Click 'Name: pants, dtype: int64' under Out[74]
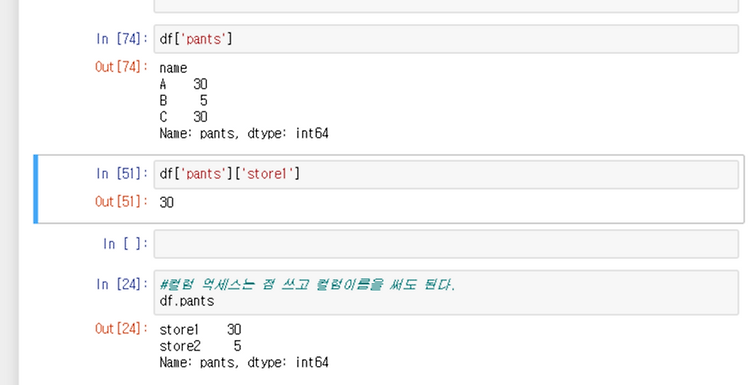 point(244,133)
